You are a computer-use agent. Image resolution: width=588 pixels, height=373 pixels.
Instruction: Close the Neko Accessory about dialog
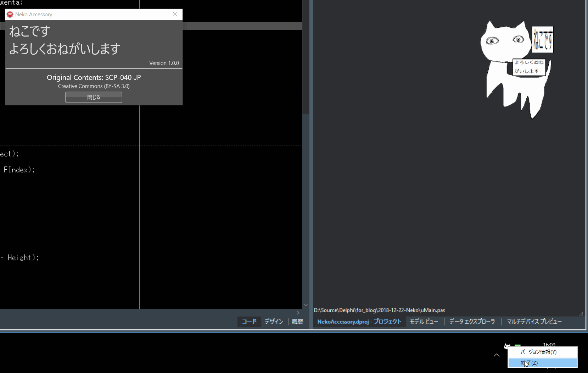click(175, 14)
